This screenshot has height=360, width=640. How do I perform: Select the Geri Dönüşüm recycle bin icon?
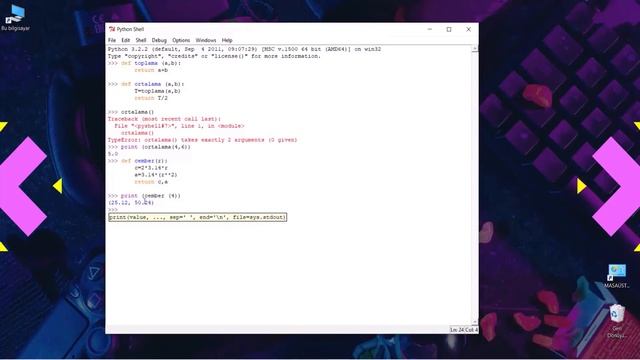click(617, 321)
